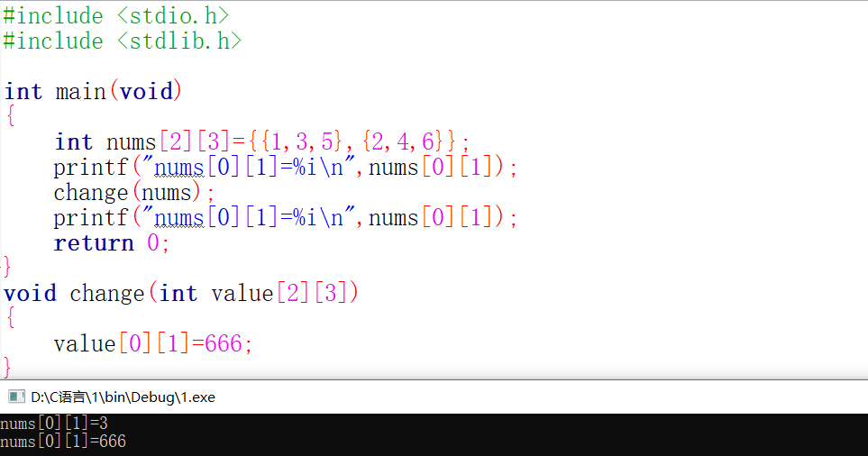Click the second printf statement after change(nums)
Screen dimensions: 868x456
coord(285,218)
